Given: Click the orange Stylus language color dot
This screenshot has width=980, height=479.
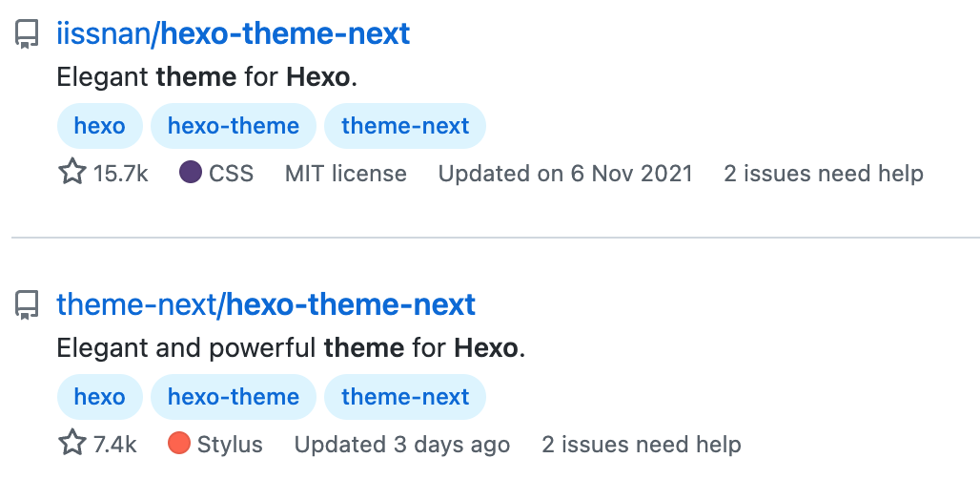Looking at the screenshot, I should [x=178, y=444].
